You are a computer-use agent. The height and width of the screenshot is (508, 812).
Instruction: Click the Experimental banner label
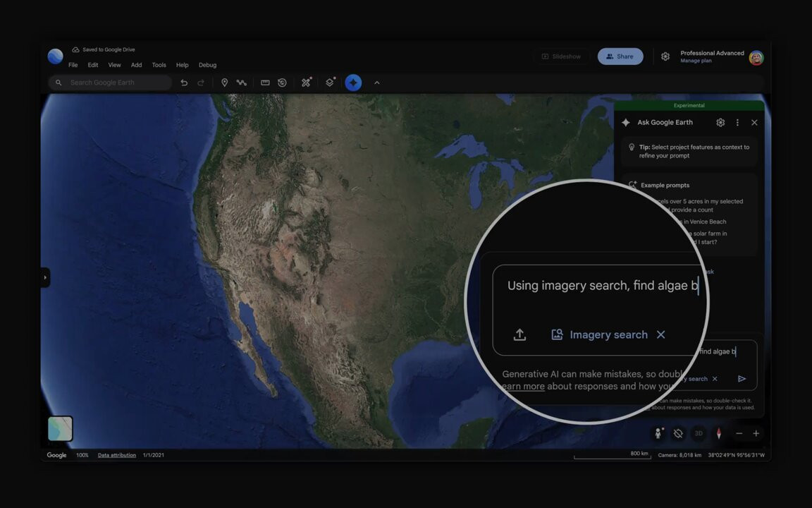689,105
